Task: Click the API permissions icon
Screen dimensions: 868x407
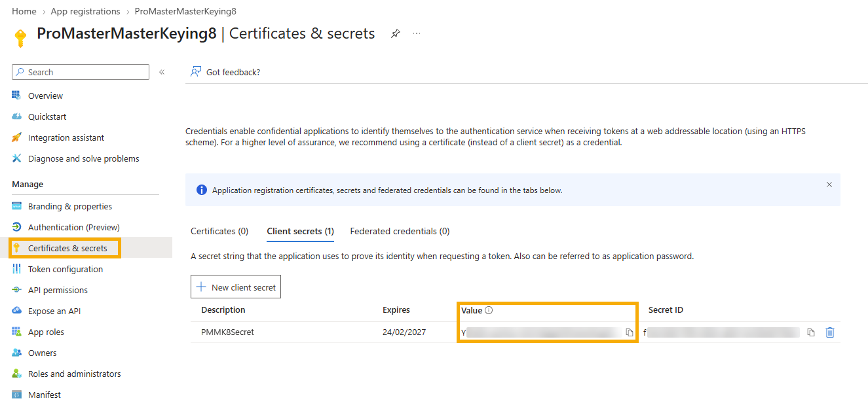Action: point(16,290)
